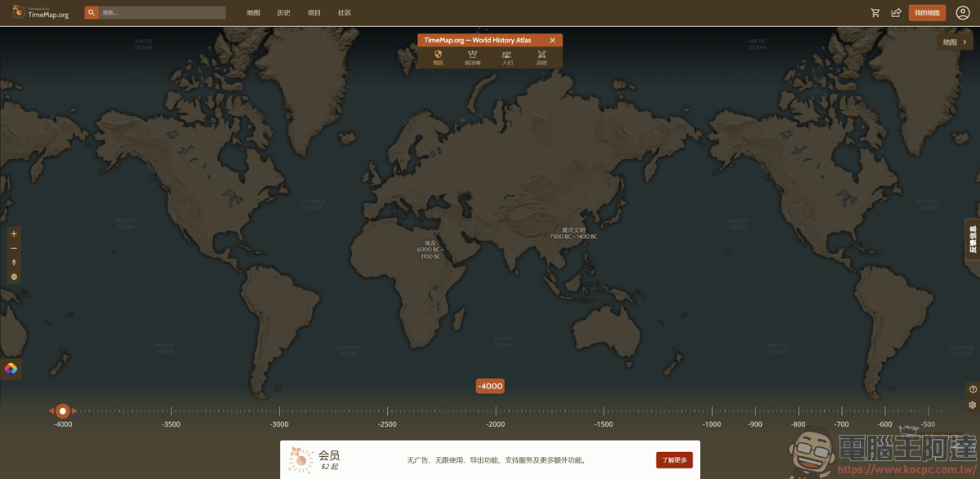Open the 社区 menu
Viewport: 980px width, 479px height.
pos(345,13)
